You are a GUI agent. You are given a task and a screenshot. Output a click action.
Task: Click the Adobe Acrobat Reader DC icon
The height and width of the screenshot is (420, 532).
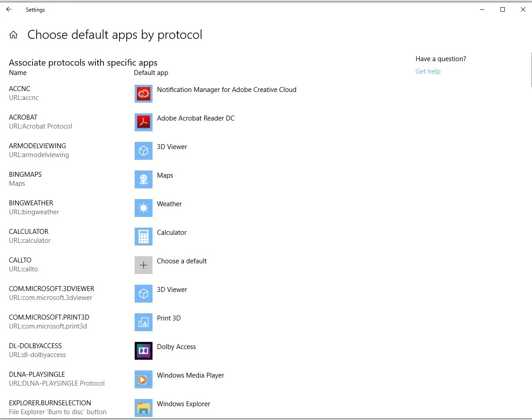tap(143, 122)
